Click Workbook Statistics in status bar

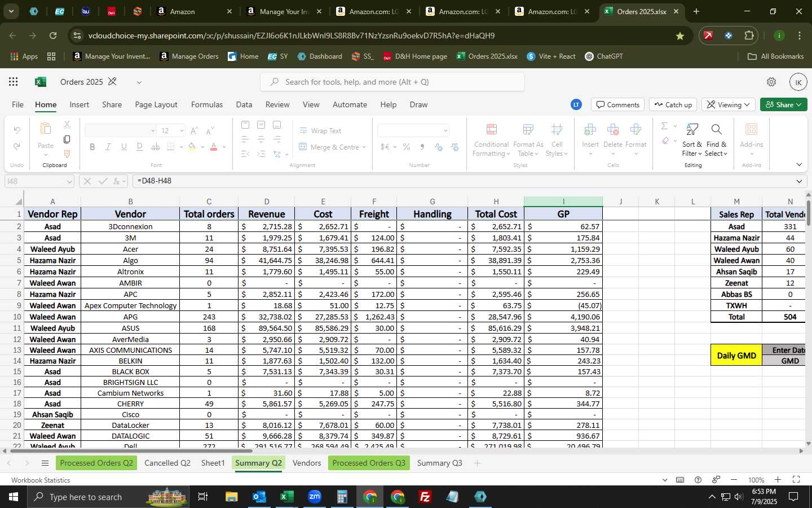[41, 480]
